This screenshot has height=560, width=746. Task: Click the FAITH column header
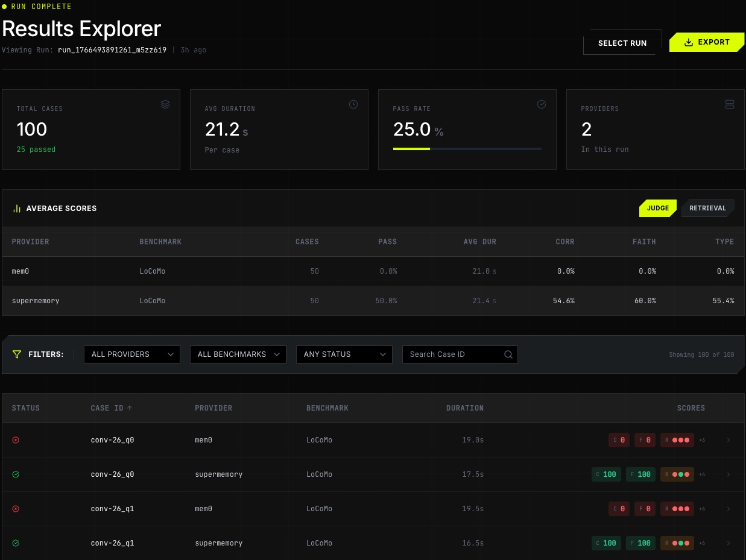click(x=644, y=242)
